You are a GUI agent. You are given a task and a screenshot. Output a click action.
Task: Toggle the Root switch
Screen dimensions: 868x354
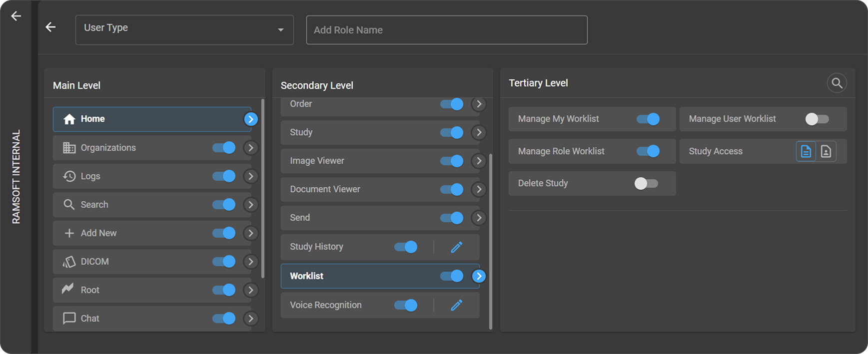point(224,290)
